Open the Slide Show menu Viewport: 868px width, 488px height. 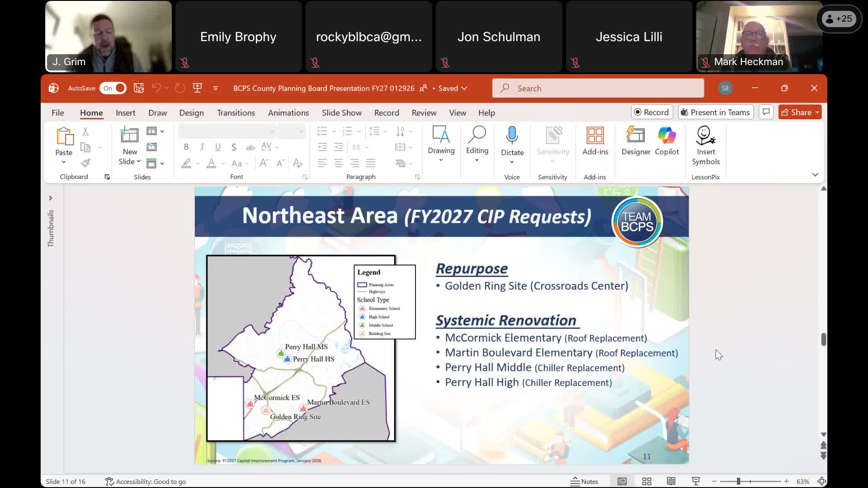click(342, 113)
